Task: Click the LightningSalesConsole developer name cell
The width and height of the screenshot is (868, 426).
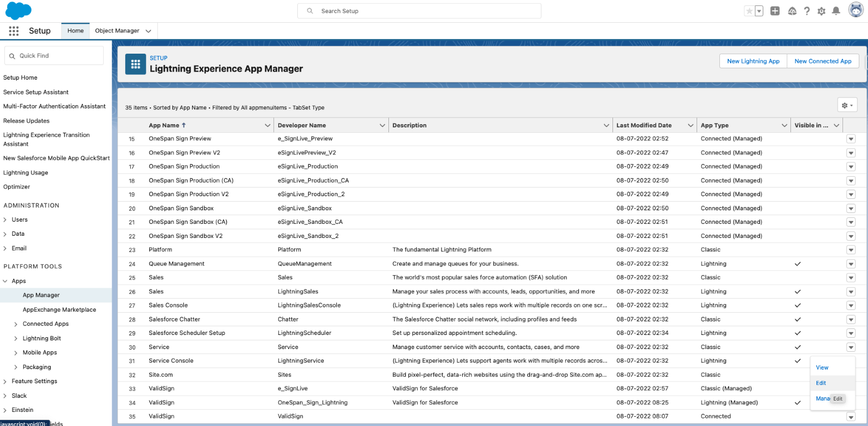Action: (x=309, y=306)
